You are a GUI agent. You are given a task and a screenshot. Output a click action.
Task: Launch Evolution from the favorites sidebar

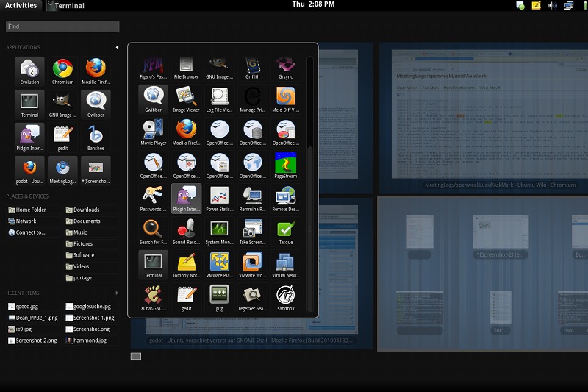click(x=29, y=71)
